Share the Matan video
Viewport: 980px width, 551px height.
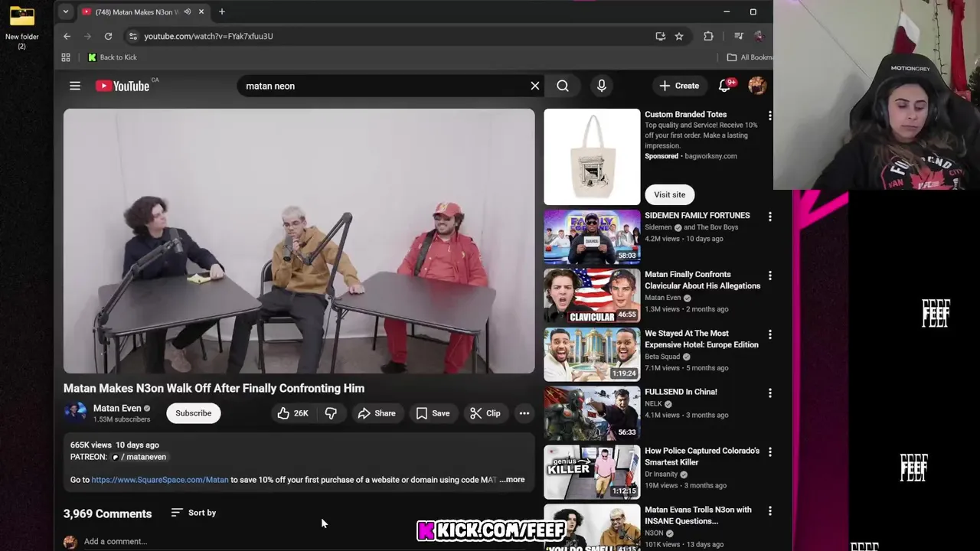coord(377,413)
